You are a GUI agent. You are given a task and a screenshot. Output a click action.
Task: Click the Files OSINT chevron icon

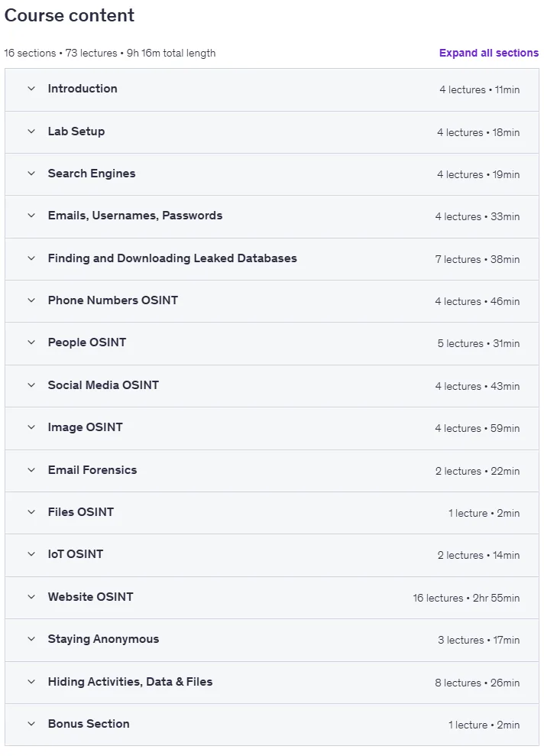coord(31,512)
